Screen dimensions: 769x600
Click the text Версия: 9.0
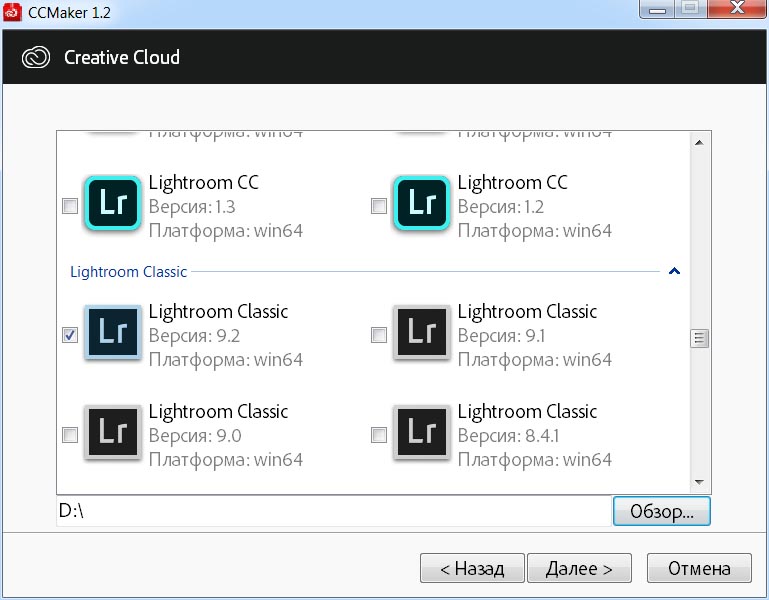tap(195, 436)
